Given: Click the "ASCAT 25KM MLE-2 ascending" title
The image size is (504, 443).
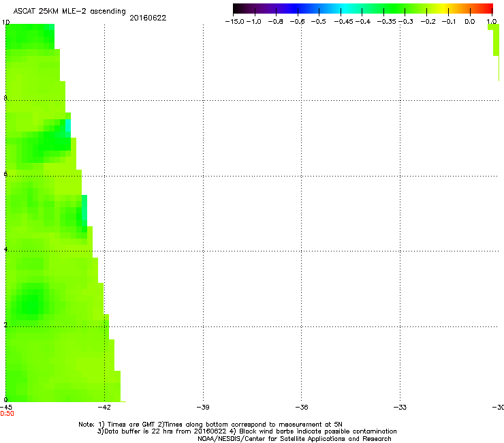Looking at the screenshot, I should click(x=69, y=12).
